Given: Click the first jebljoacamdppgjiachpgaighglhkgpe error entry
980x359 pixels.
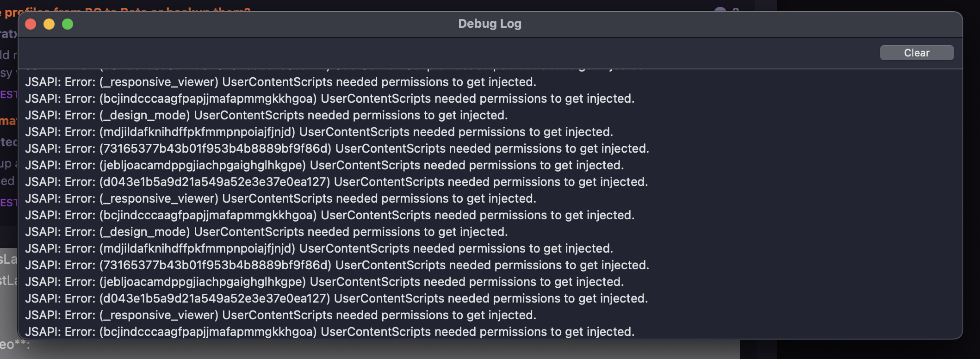Looking at the screenshot, I should tap(324, 166).
